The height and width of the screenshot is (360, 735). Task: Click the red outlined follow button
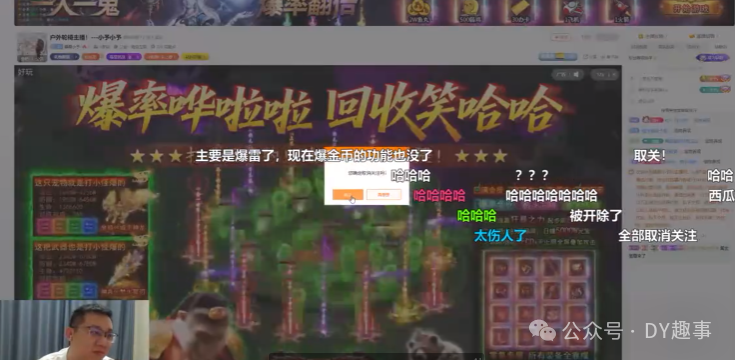pos(561,37)
